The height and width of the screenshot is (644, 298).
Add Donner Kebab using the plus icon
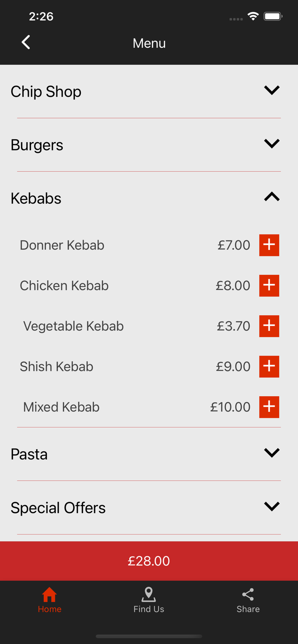click(x=269, y=245)
